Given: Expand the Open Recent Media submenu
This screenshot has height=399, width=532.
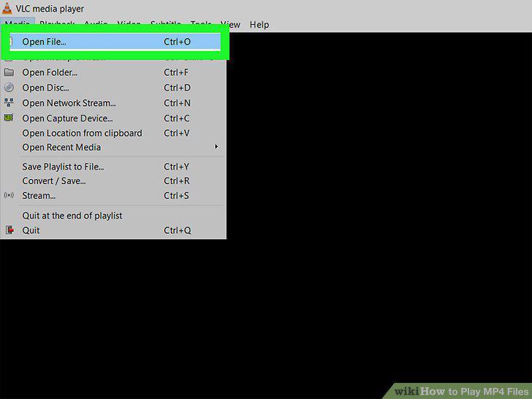Looking at the screenshot, I should (x=113, y=148).
